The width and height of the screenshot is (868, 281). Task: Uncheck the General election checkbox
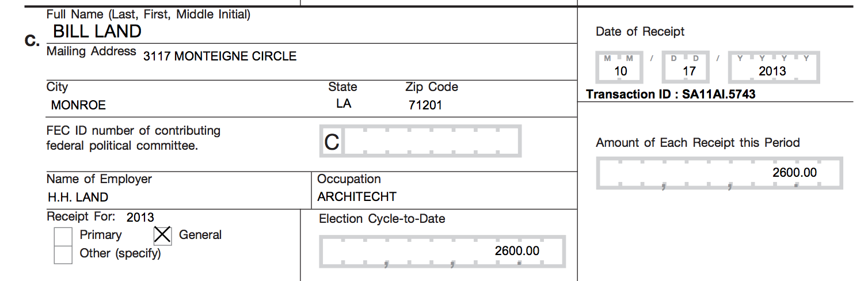pyautogui.click(x=163, y=235)
